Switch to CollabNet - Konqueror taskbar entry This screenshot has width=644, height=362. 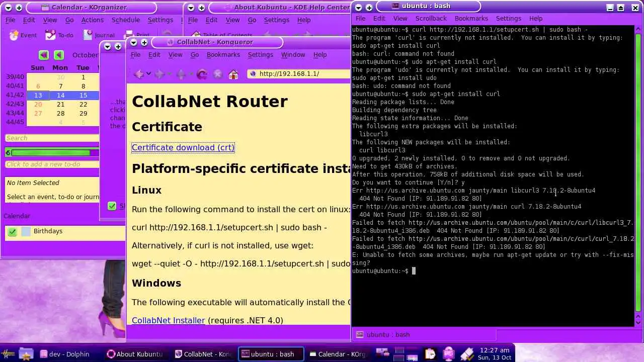(203, 354)
